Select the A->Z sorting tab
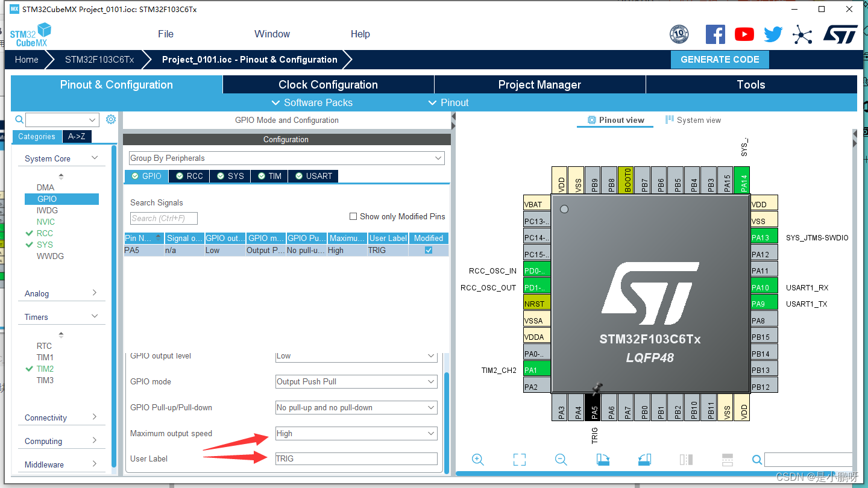 77,136
